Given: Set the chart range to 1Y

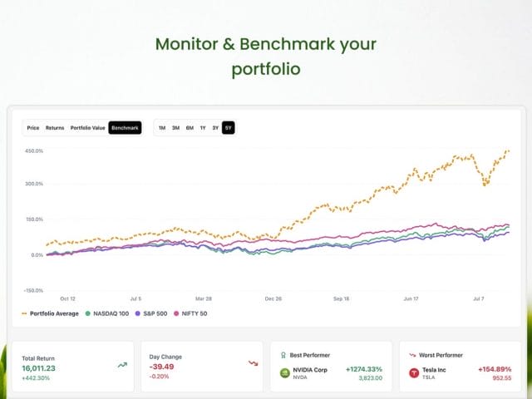Looking at the screenshot, I should tap(203, 128).
